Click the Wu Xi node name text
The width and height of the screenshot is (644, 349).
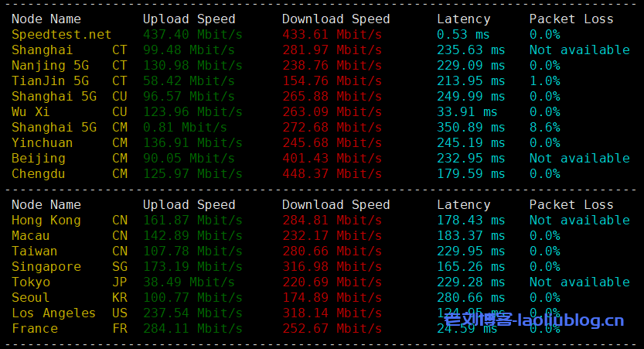(x=30, y=111)
